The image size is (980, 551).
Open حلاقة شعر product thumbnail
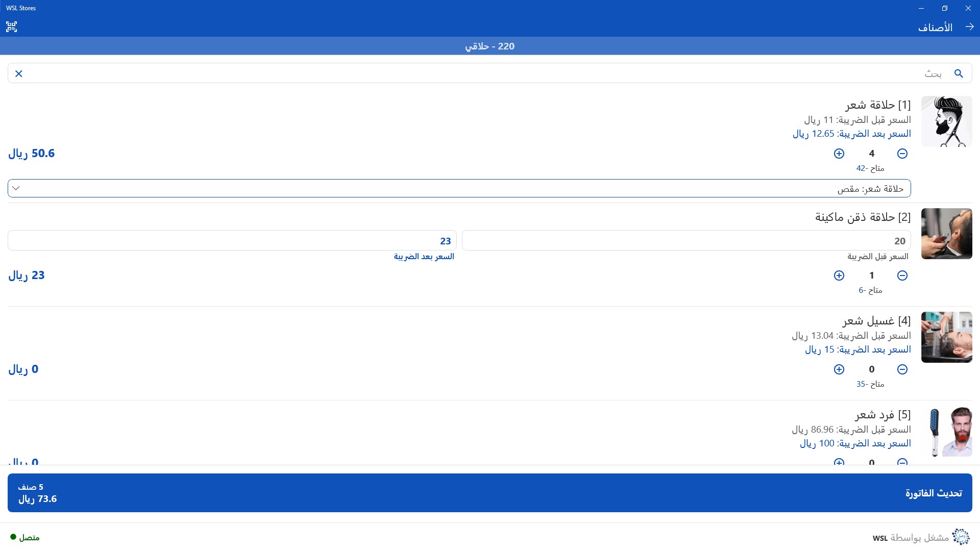pos(946,121)
